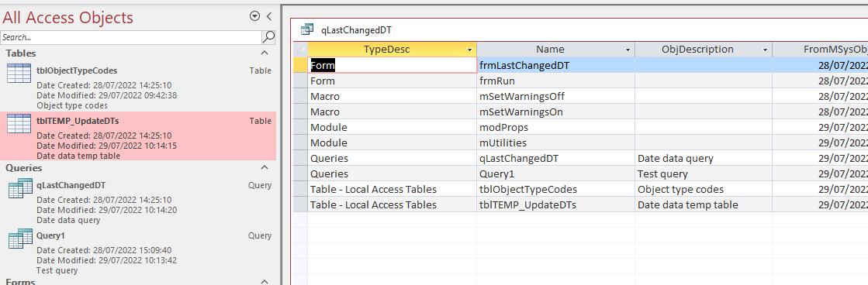
Task: Click the 'Test query' description cell in datasheet
Action: click(703, 173)
